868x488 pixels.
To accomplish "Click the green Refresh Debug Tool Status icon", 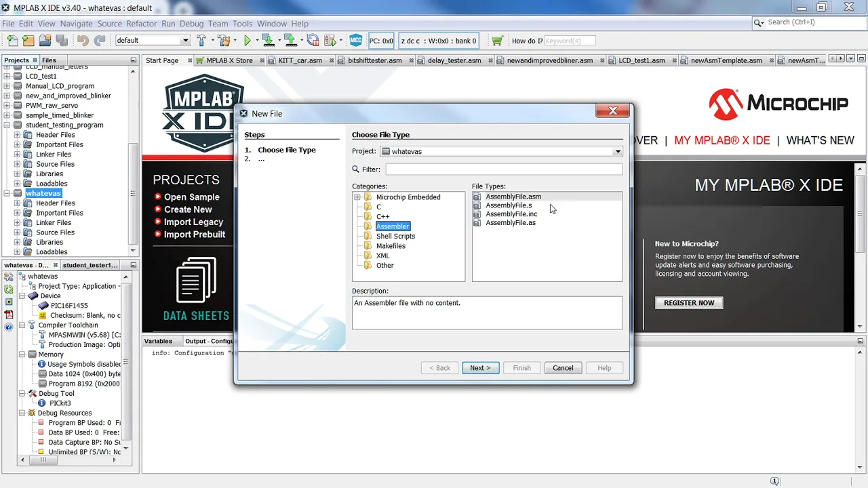I will pos(9,289).
